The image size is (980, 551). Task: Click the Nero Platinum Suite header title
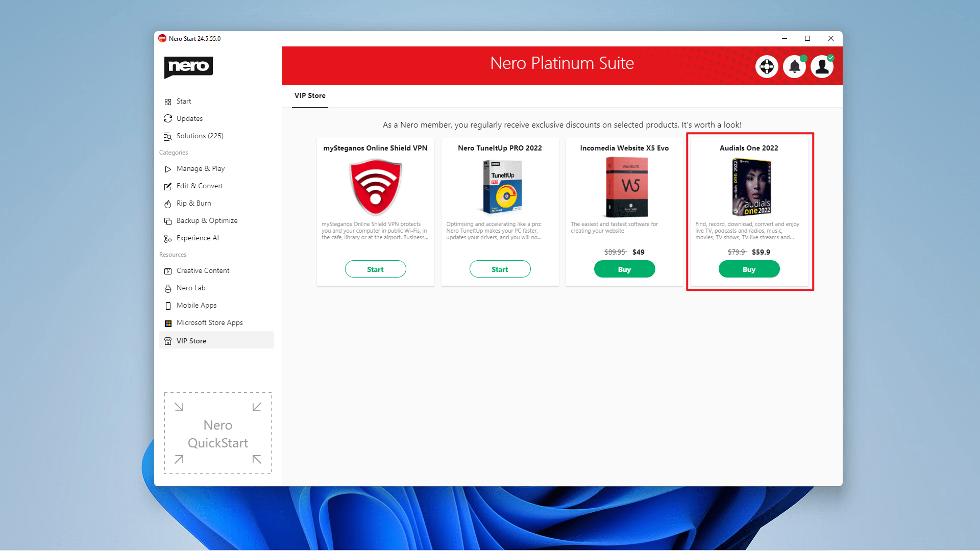point(562,63)
